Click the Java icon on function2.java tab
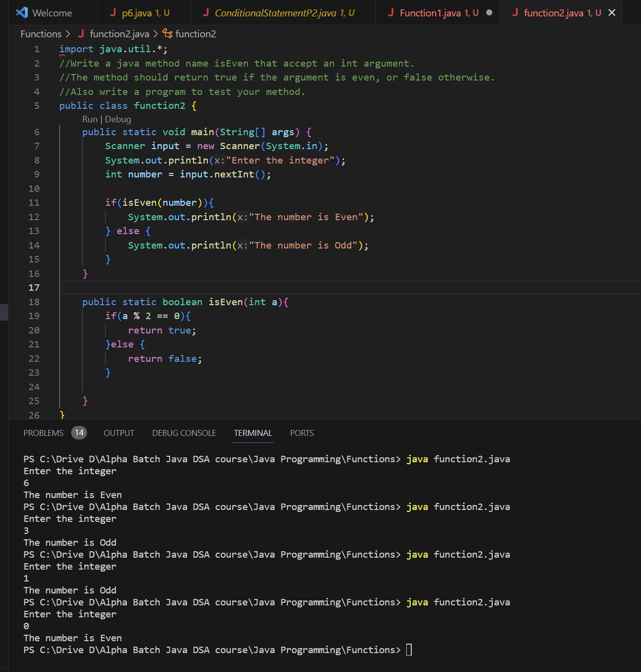 click(515, 12)
